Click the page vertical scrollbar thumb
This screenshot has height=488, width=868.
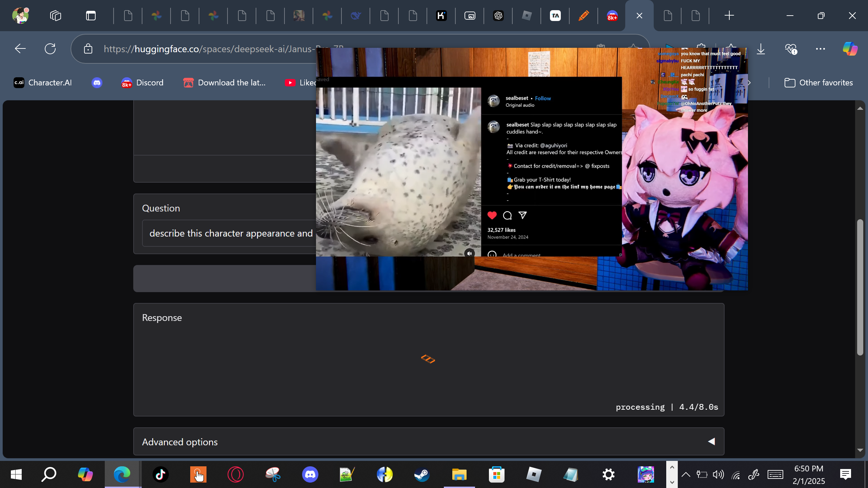coord(860,287)
